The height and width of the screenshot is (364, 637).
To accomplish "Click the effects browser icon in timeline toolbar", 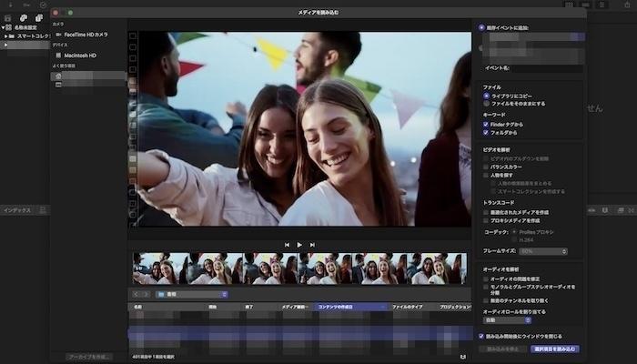I will (621, 210).
